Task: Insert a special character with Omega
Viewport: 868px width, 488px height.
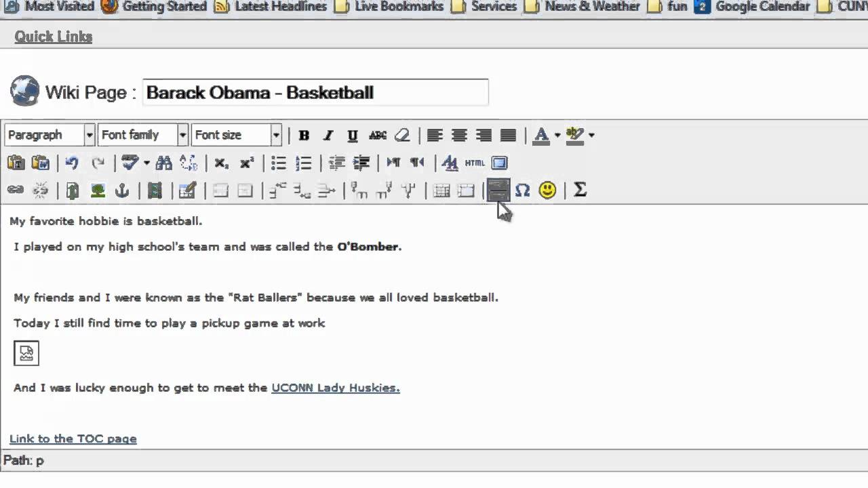Action: click(522, 190)
